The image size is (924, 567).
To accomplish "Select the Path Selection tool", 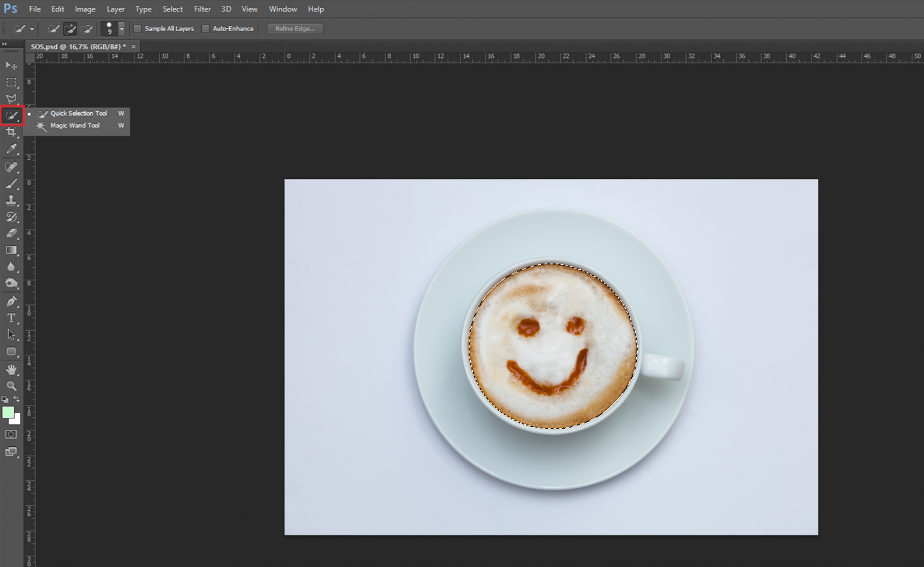I will pyautogui.click(x=11, y=335).
